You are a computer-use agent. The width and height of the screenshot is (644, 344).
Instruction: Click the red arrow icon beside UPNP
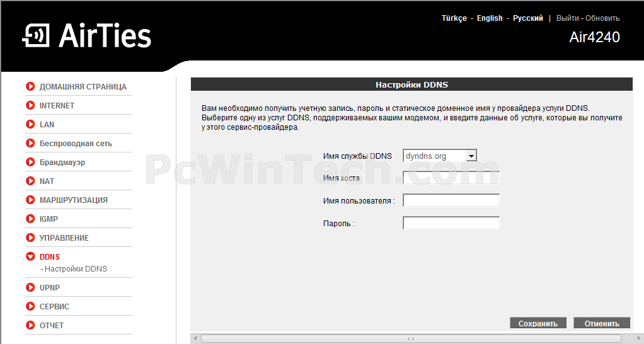click(30, 287)
